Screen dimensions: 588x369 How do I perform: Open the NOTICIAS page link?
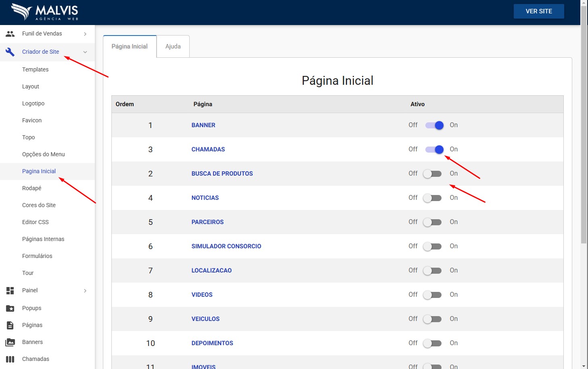tap(205, 198)
